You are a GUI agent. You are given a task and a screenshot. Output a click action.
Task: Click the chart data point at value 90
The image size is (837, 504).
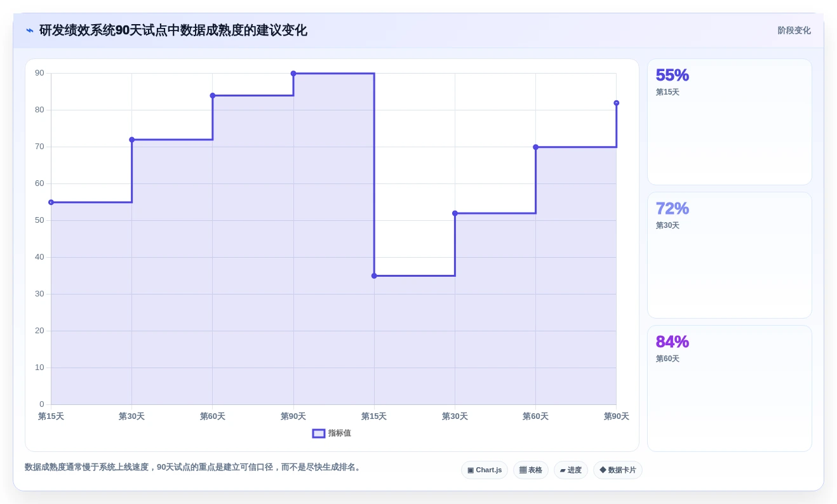(293, 74)
